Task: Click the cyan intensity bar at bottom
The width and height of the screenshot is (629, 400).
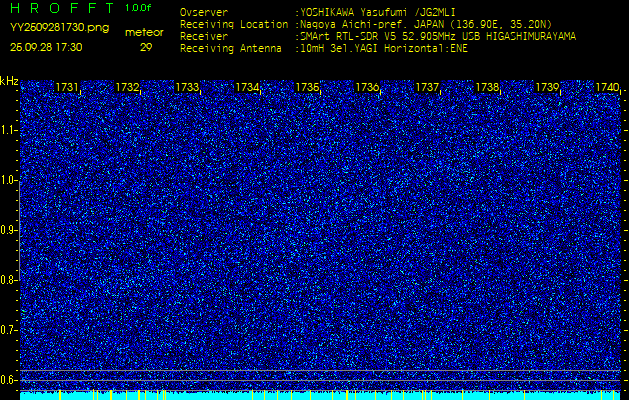Action: 320,395
